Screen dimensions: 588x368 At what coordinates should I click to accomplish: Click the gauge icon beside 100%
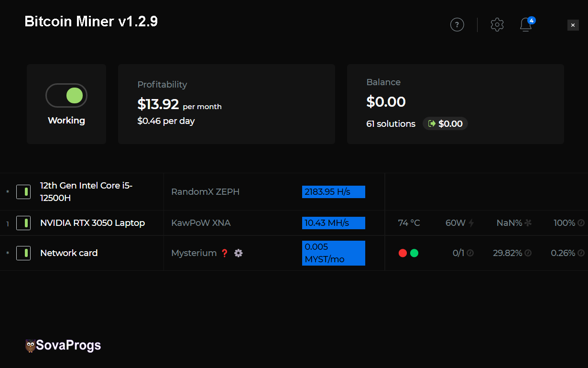[x=581, y=223]
